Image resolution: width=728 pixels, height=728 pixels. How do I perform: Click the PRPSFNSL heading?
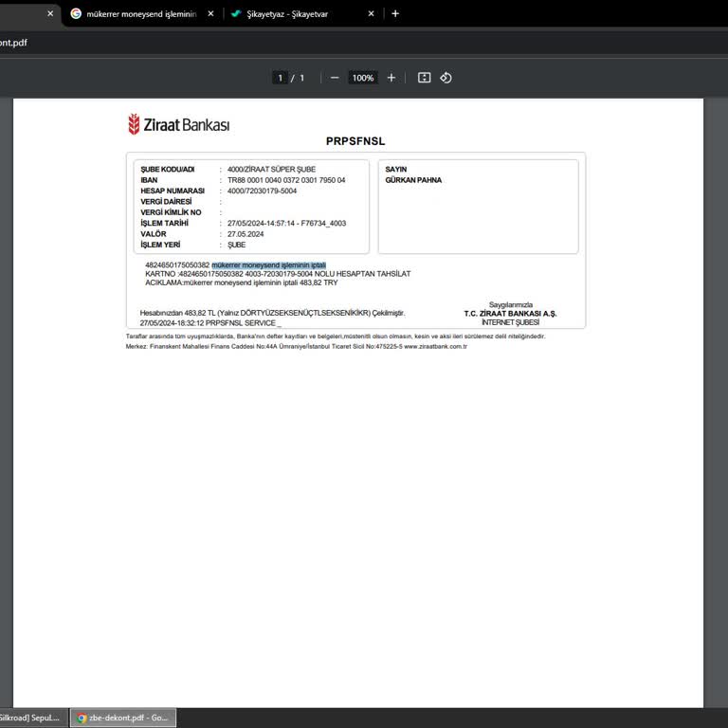point(355,141)
